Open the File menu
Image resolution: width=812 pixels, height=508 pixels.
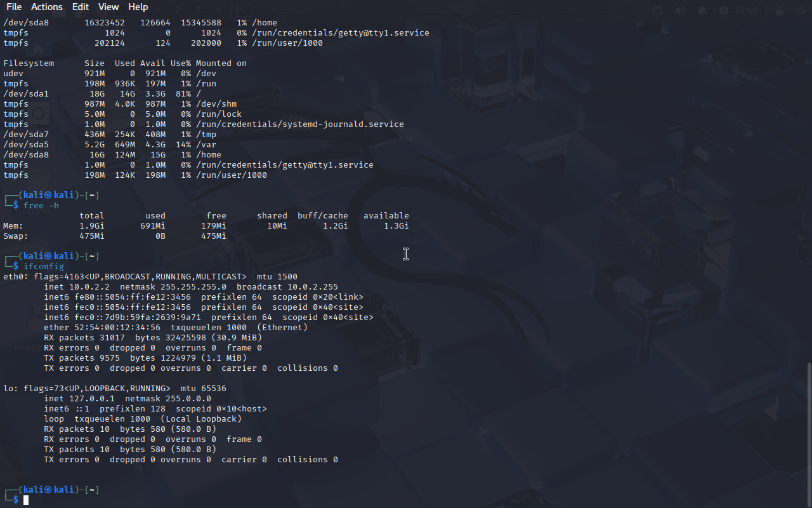pyautogui.click(x=14, y=7)
